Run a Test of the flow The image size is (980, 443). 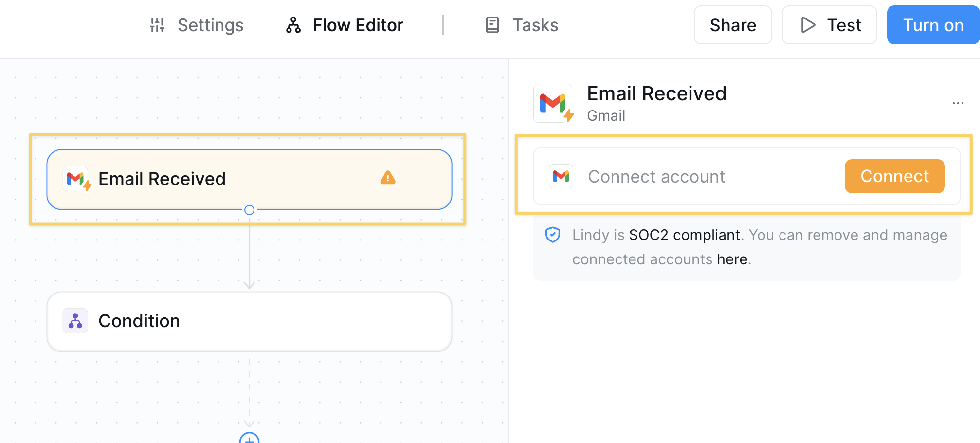click(829, 25)
